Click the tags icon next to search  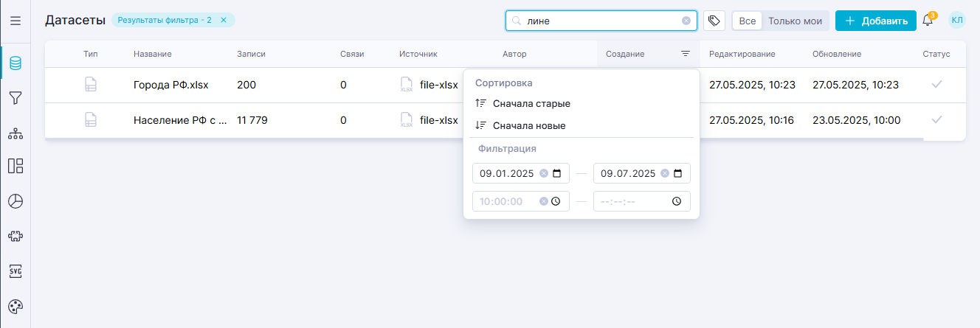coord(714,21)
